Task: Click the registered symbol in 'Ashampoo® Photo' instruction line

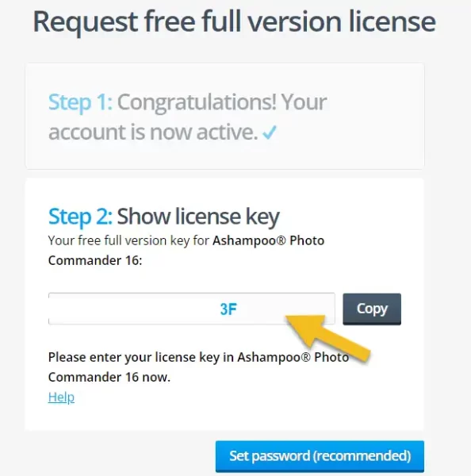Action: tap(305, 357)
